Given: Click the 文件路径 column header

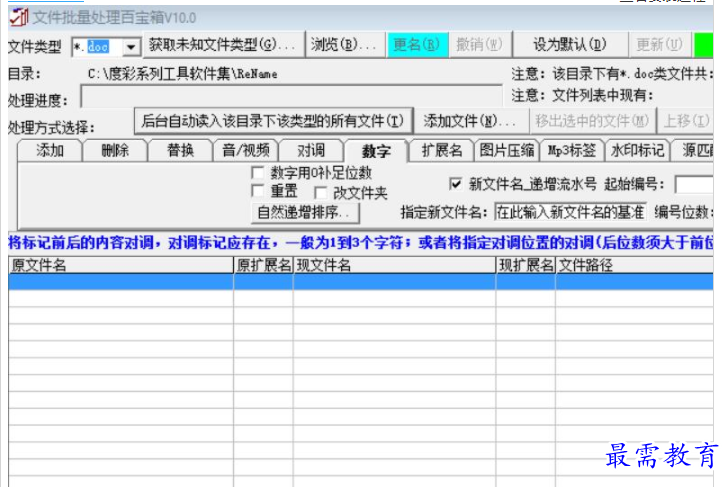Looking at the screenshot, I should [634, 265].
